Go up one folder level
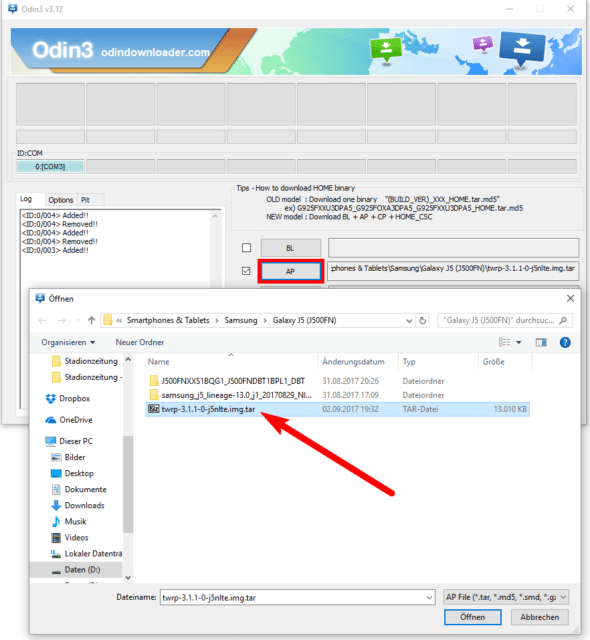Screen dimensions: 590x640 (x=91, y=320)
